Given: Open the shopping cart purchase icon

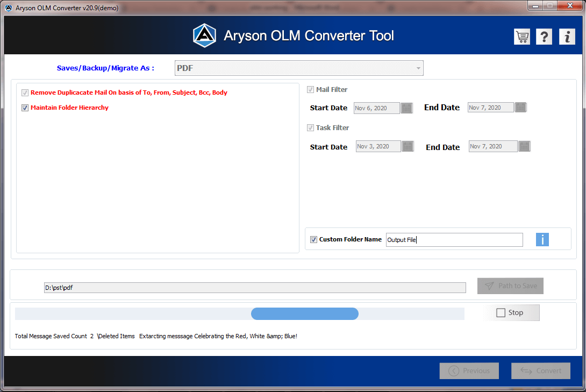Looking at the screenshot, I should pos(521,37).
